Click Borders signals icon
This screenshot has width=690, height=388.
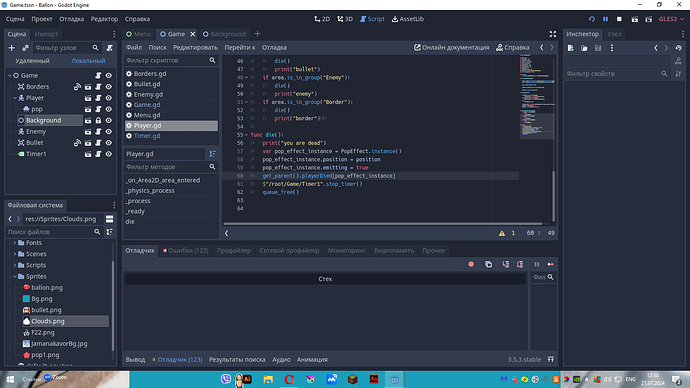[77, 87]
